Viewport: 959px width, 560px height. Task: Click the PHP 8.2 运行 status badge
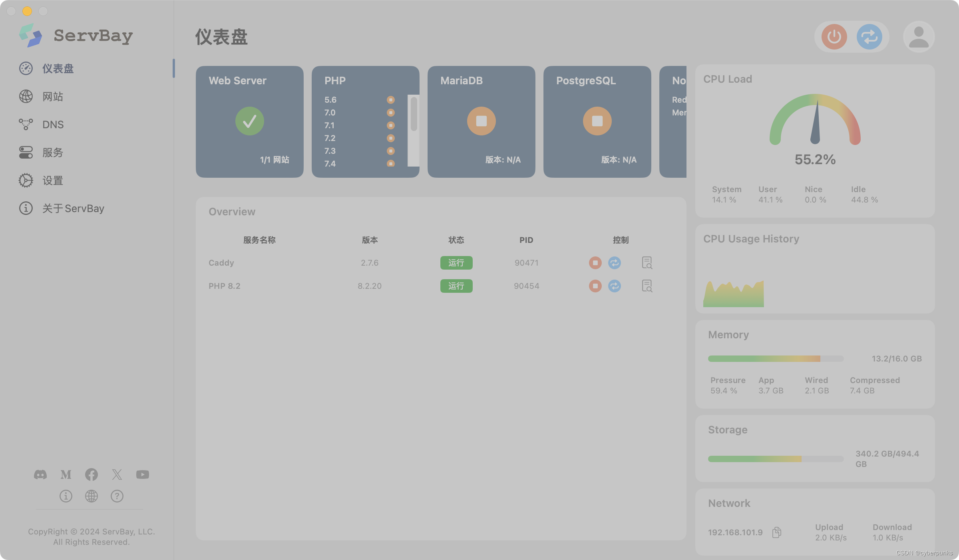click(x=456, y=286)
